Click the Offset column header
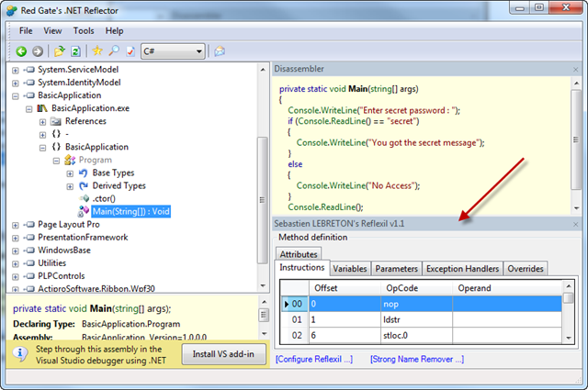588x390 pixels. click(345, 288)
